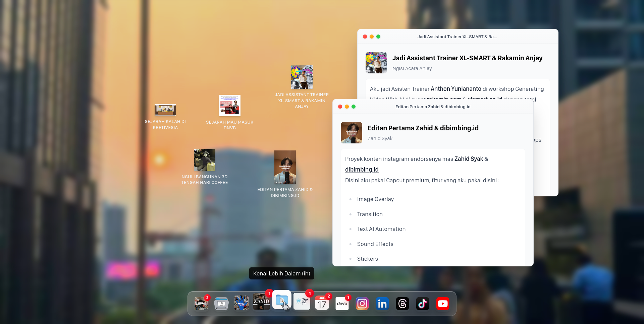Open the Threads dock icon
This screenshot has width=644, height=324.
pyautogui.click(x=402, y=304)
